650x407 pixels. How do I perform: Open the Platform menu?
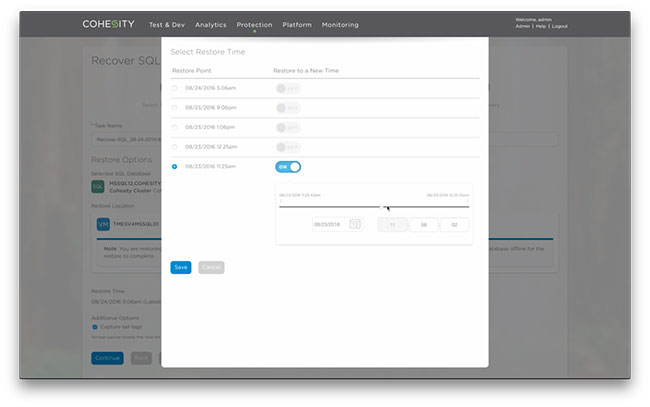point(297,24)
